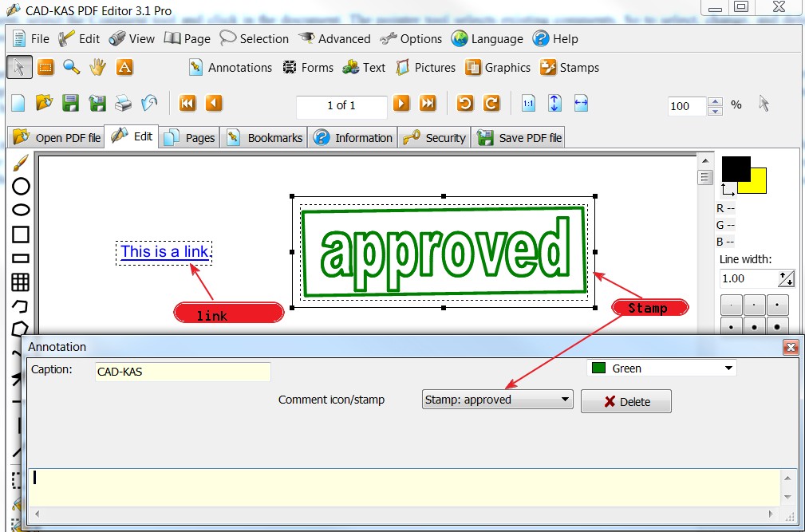Switch to the Bookmarks tab
This screenshot has height=532, width=805.
[x=266, y=138]
